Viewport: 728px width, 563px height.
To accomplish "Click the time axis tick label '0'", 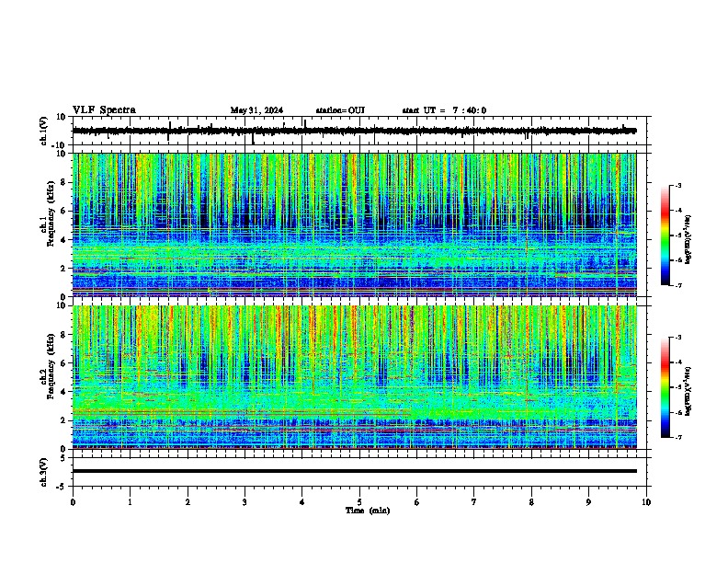I will tap(73, 502).
